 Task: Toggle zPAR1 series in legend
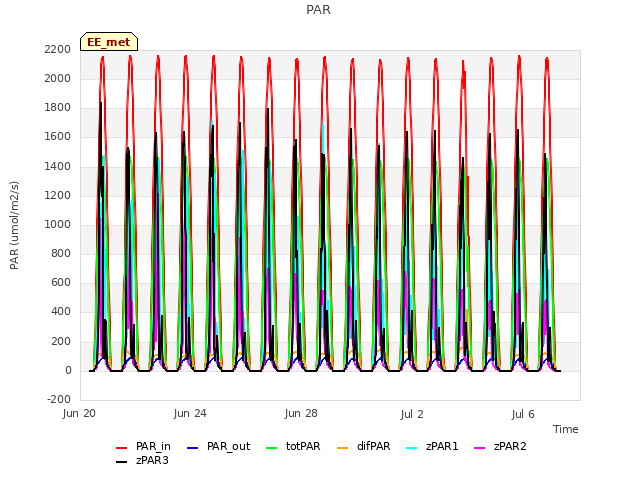tap(433, 447)
